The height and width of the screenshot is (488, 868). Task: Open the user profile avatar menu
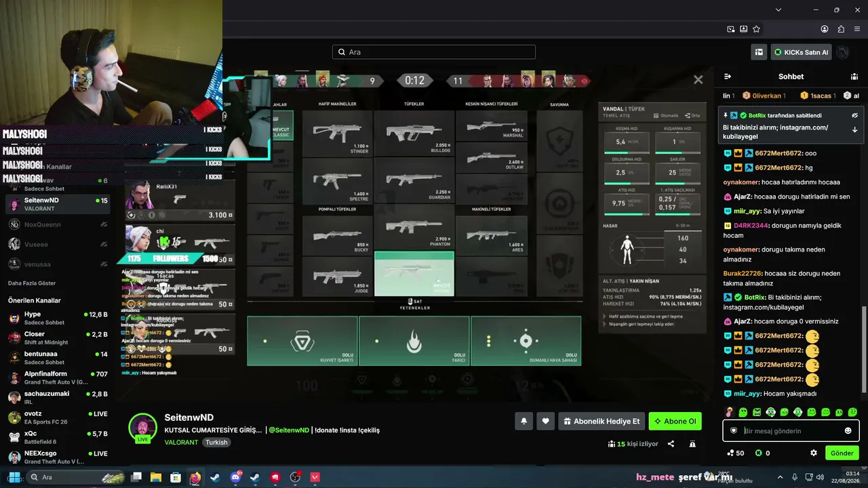(843, 52)
